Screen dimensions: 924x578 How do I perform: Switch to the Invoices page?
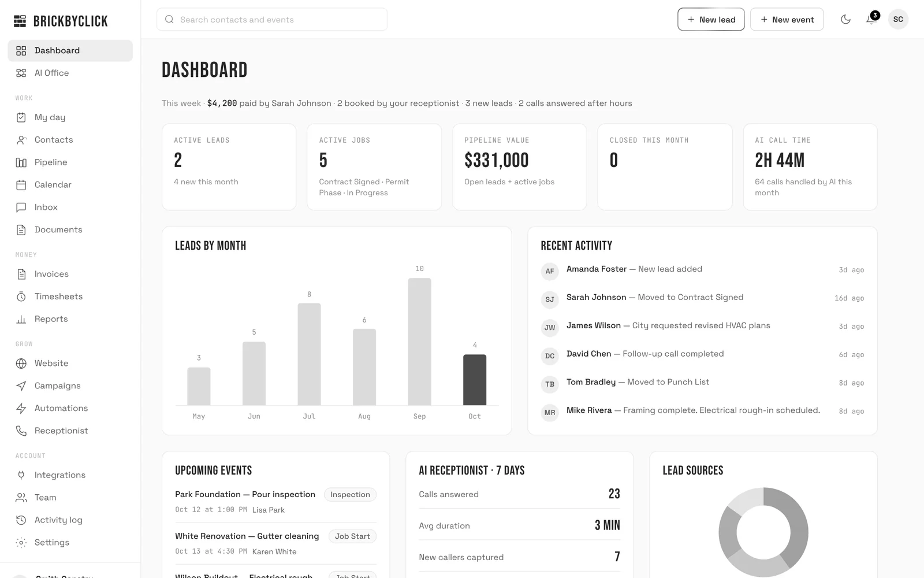tap(70, 274)
